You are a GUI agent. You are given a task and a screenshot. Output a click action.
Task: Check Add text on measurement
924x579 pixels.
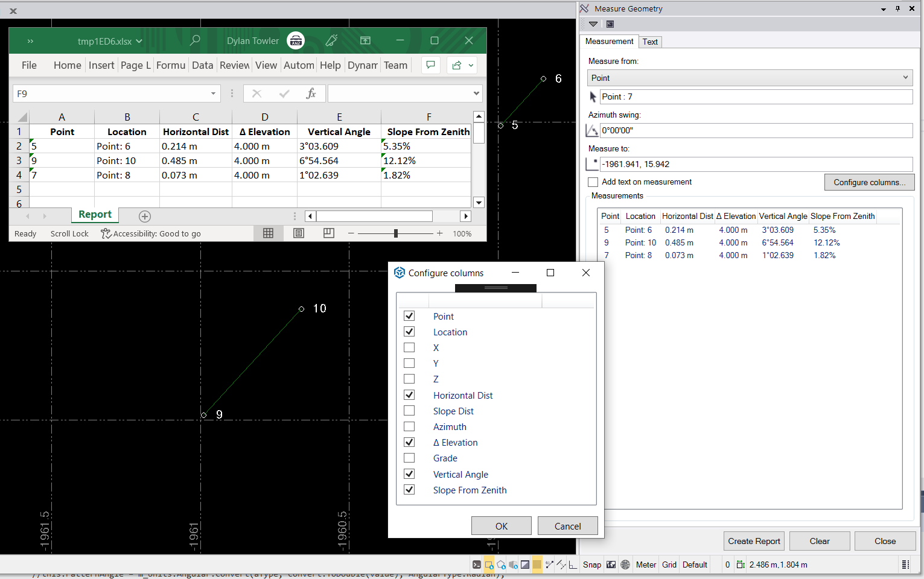click(593, 182)
